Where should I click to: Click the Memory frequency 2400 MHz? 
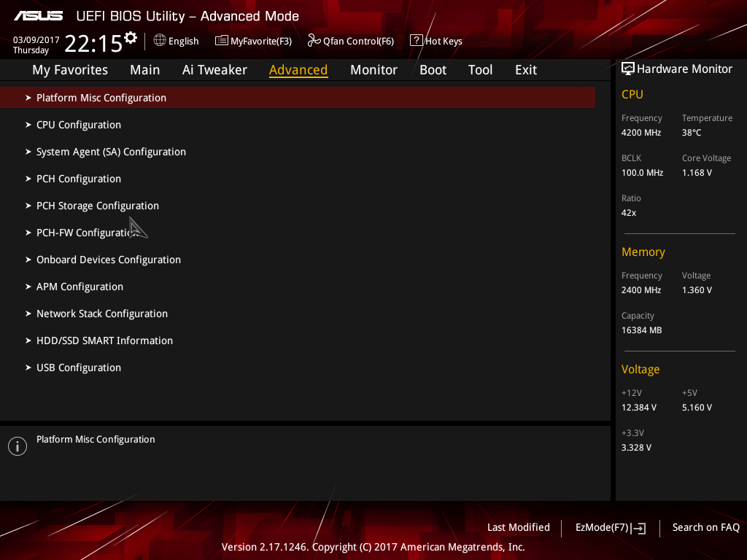(640, 290)
